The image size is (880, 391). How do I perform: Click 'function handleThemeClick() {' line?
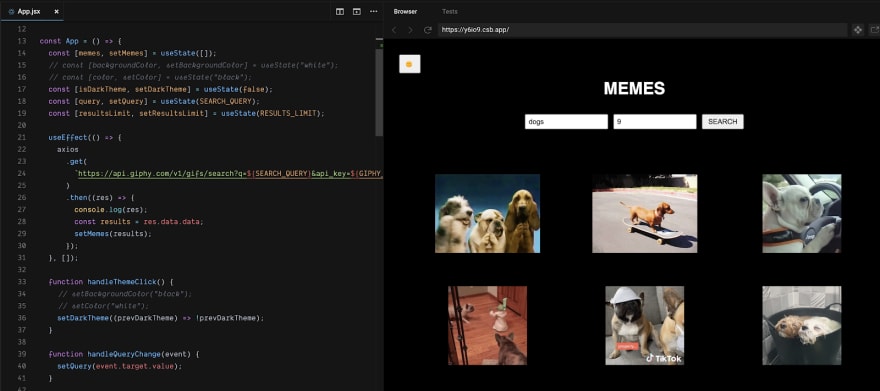[111, 282]
